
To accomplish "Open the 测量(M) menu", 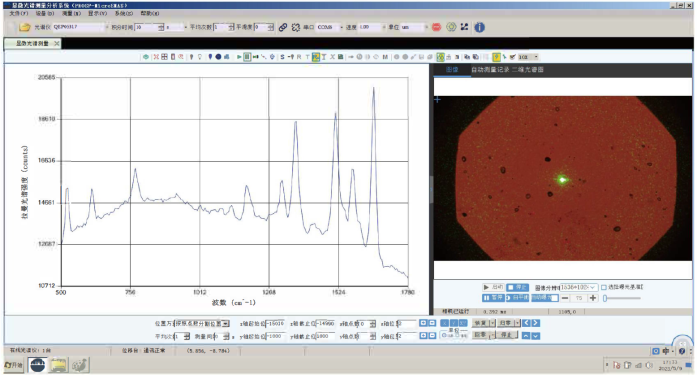I will point(71,13).
